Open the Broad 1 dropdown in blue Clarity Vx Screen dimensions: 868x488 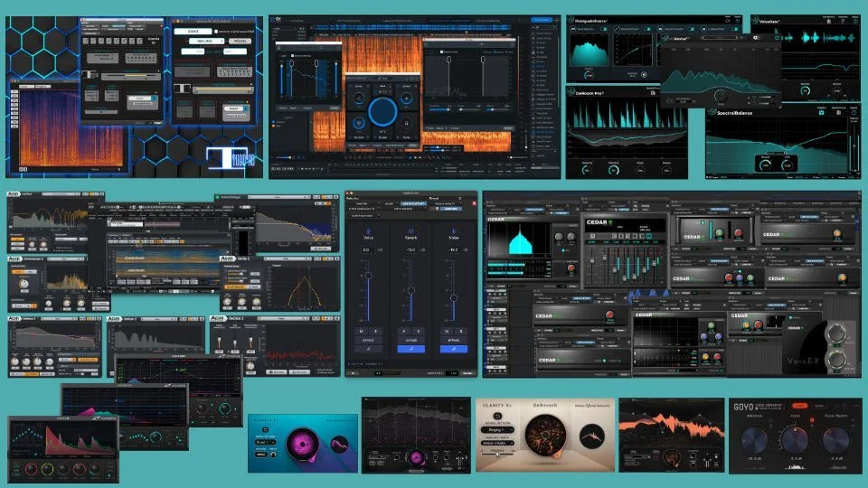point(265,442)
